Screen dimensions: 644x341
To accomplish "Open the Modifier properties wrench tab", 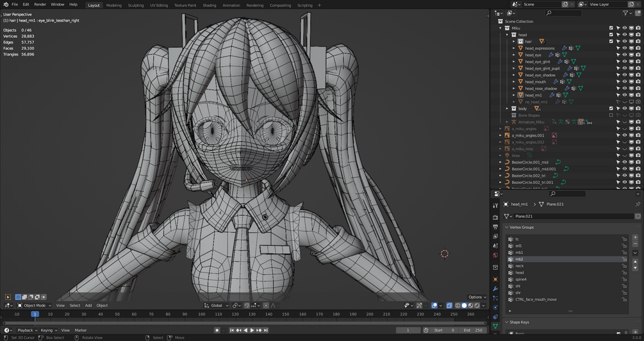I will 495,289.
